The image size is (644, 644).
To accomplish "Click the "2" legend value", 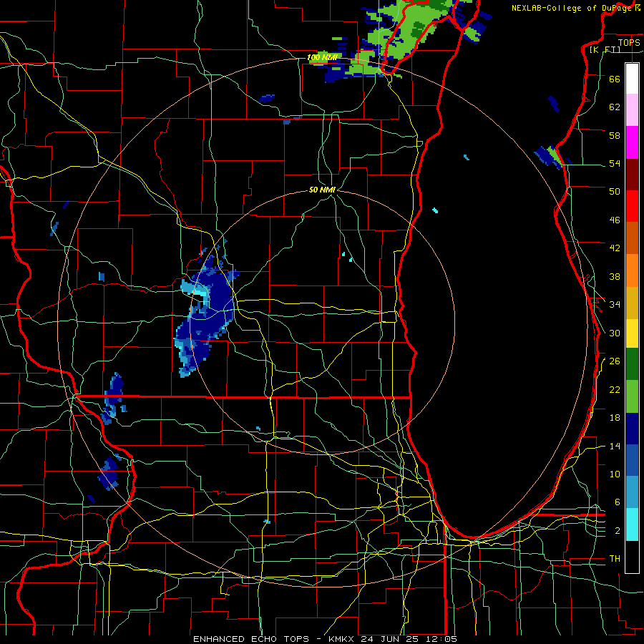I will click(x=618, y=531).
